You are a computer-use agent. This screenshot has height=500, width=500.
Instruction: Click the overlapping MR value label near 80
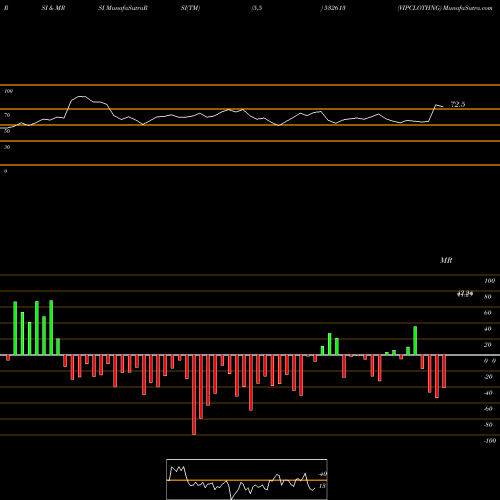[465, 294]
